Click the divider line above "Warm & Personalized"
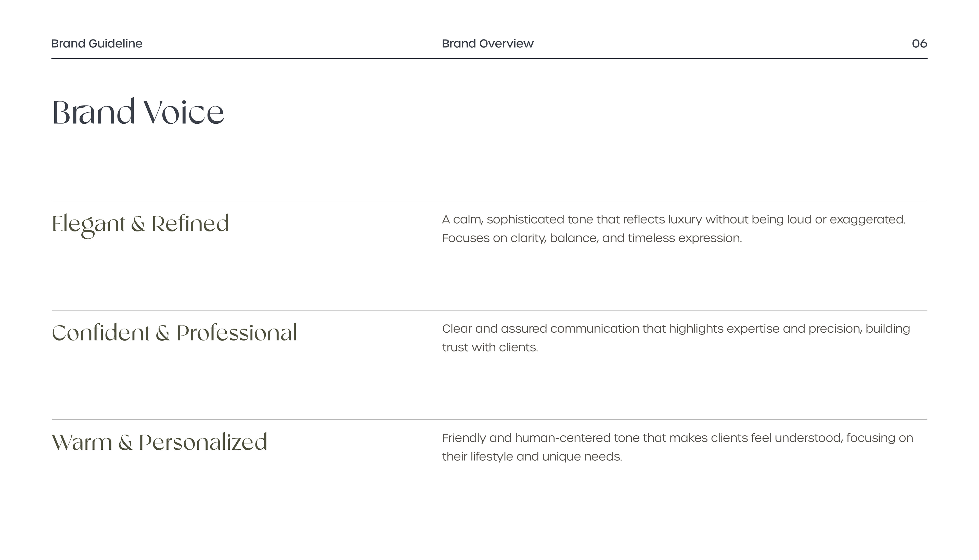The height and width of the screenshot is (560, 979). click(x=489, y=419)
